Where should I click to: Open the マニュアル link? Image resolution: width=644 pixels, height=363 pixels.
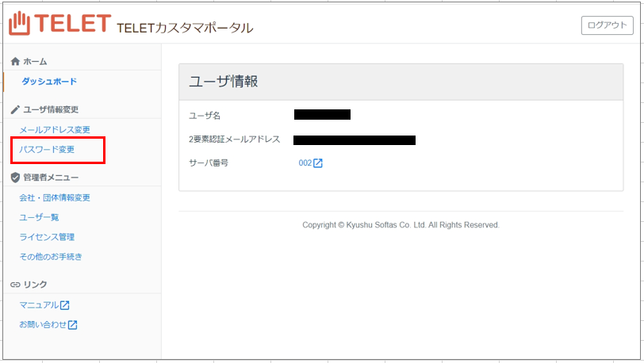pyautogui.click(x=39, y=305)
